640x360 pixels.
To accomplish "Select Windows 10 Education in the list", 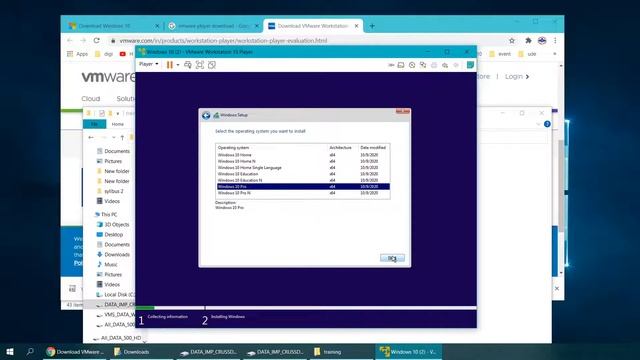I will tap(303, 174).
